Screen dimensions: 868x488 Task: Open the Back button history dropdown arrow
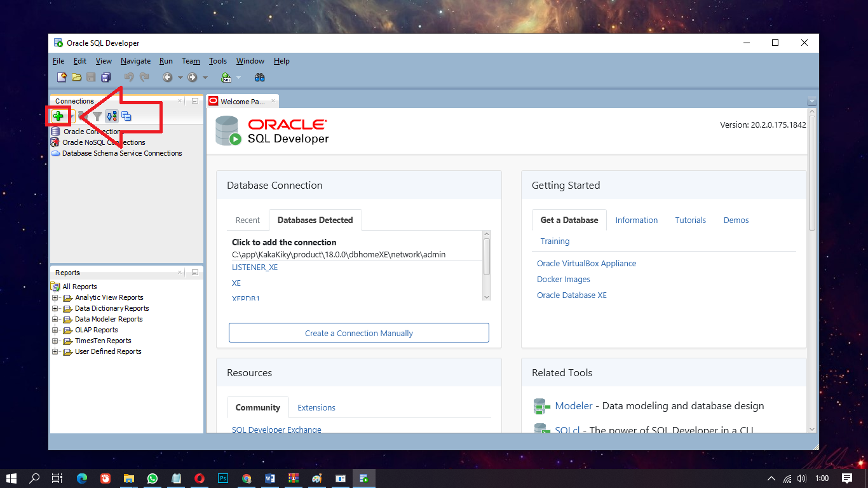180,78
